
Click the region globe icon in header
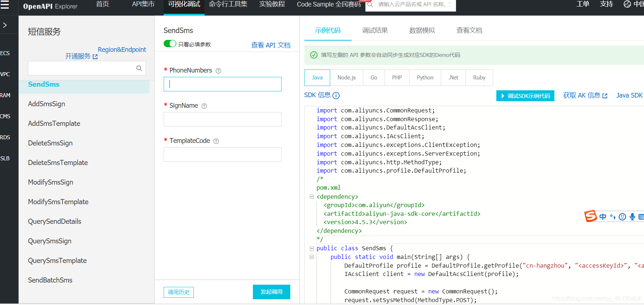(x=627, y=4)
